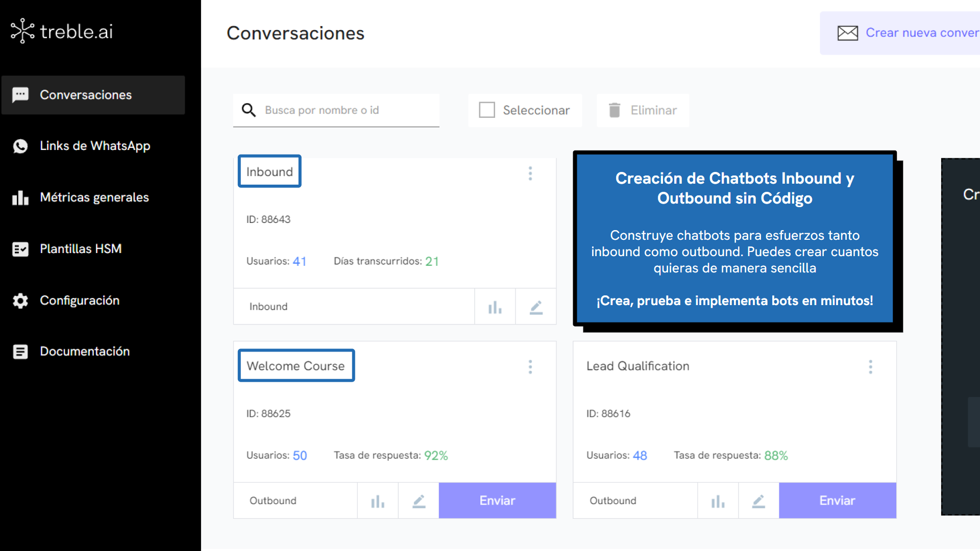The image size is (980, 551).
Task: Open metrics chart for Inbound conversation
Action: [495, 307]
